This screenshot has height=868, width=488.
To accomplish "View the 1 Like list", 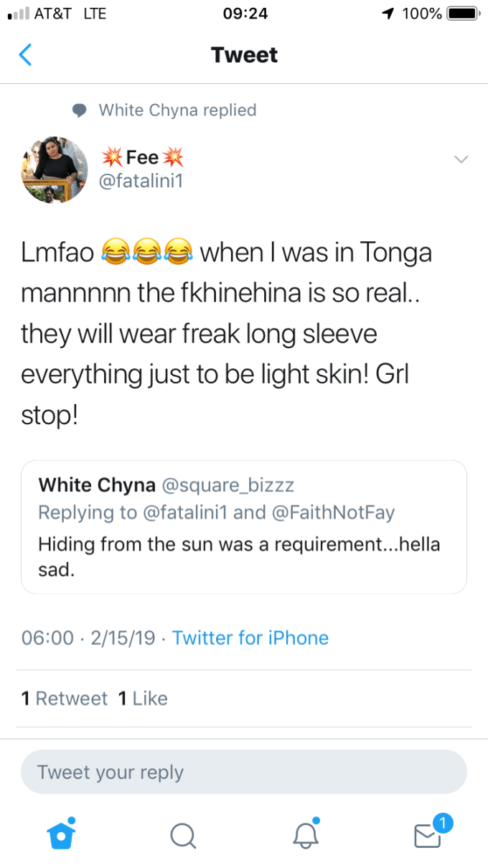I will coord(142,699).
